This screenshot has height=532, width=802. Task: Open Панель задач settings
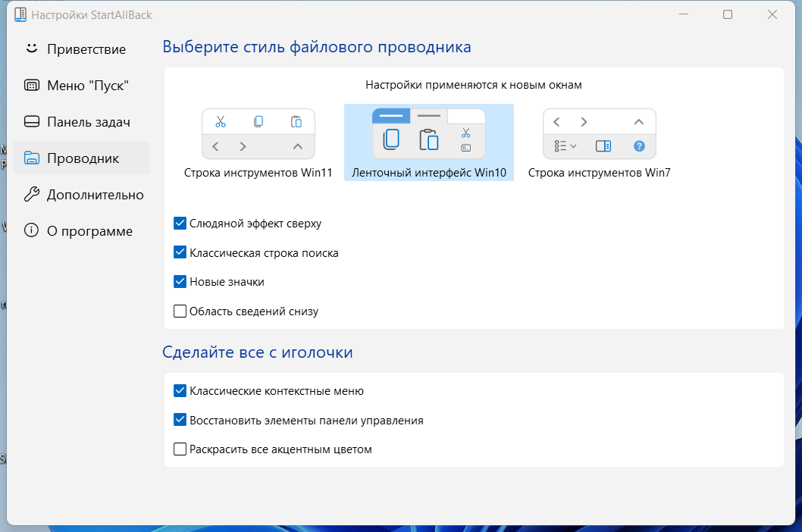point(81,122)
